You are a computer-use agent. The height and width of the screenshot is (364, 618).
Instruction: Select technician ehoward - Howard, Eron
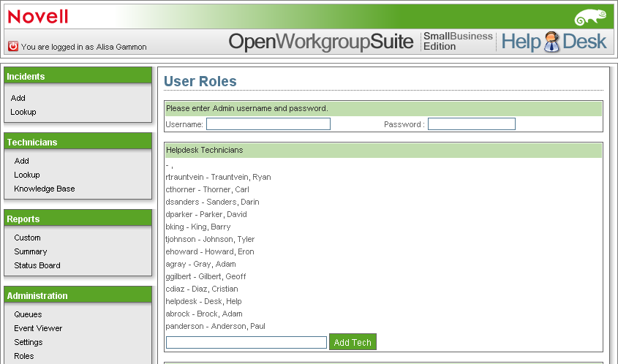tap(210, 251)
